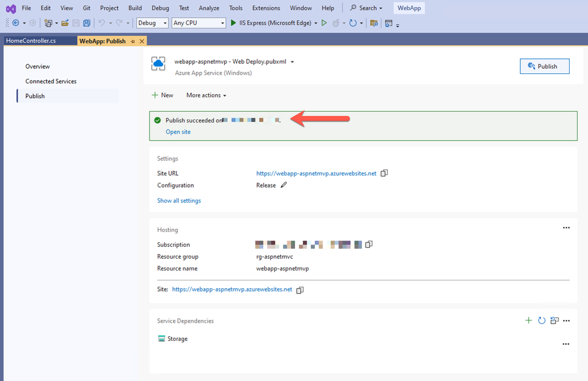
Task: Pin the WebApp: Publish tab
Action: point(133,41)
